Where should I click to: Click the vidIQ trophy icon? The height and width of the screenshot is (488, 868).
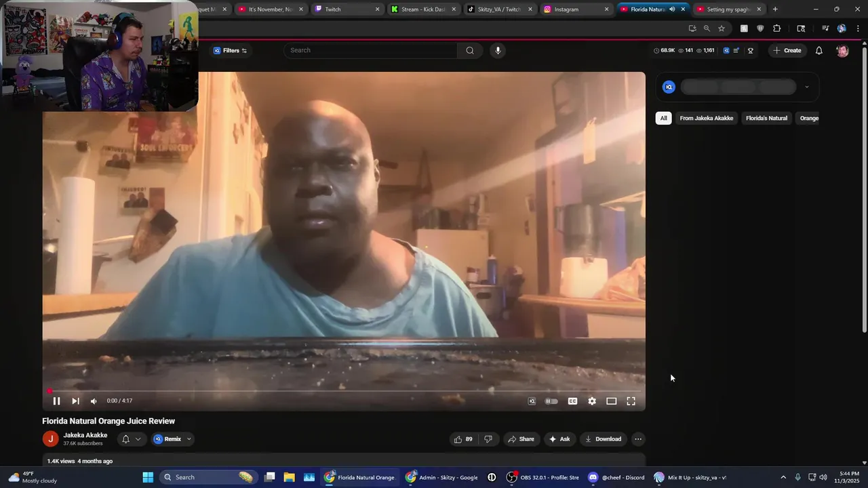click(750, 50)
